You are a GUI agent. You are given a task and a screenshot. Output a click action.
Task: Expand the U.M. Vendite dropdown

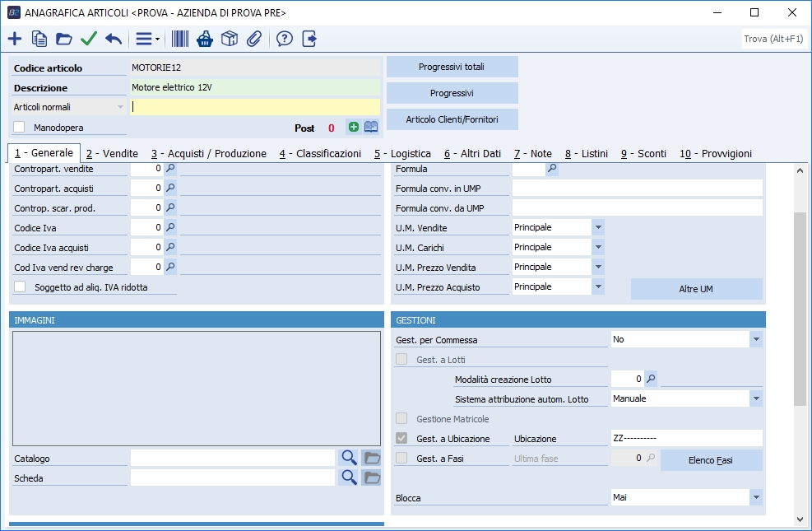coord(598,227)
